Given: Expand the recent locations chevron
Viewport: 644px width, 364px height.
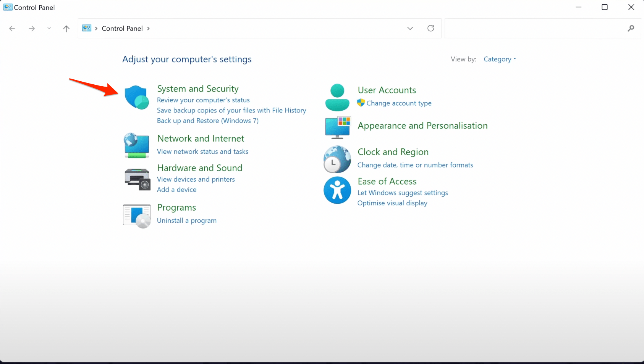Looking at the screenshot, I should coord(49,29).
